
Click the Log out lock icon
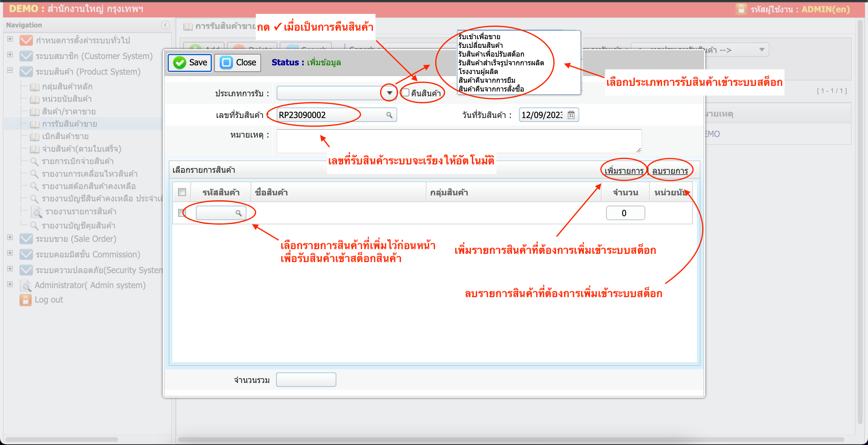click(25, 300)
